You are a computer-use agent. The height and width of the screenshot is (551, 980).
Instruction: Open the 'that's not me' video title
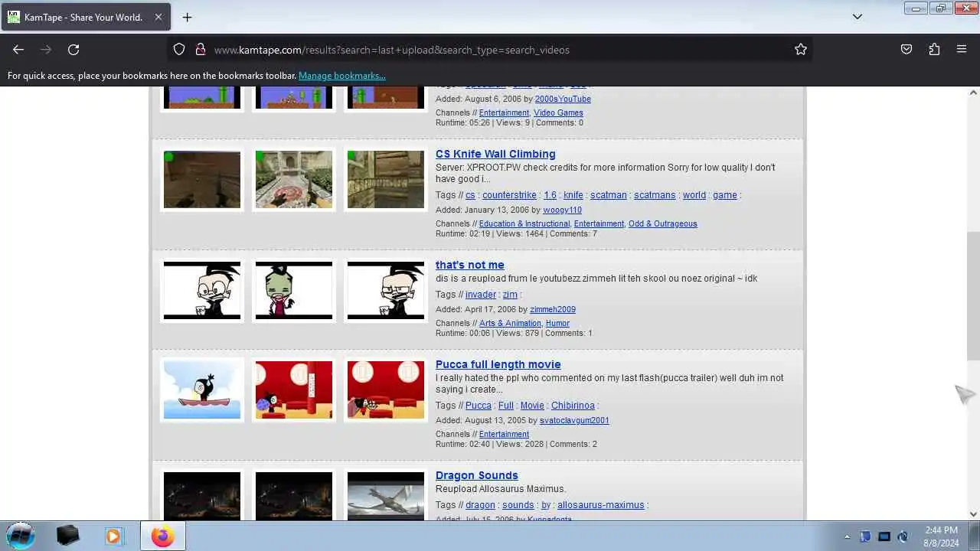click(469, 265)
